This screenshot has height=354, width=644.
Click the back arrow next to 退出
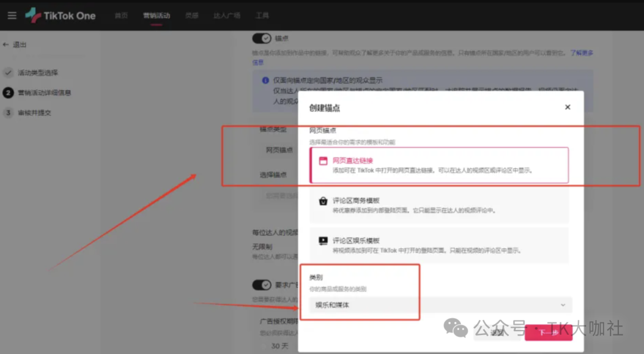point(6,45)
